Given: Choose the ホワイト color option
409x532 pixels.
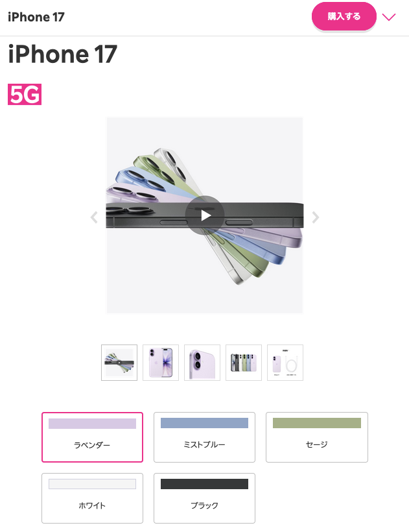Looking at the screenshot, I should tap(92, 498).
